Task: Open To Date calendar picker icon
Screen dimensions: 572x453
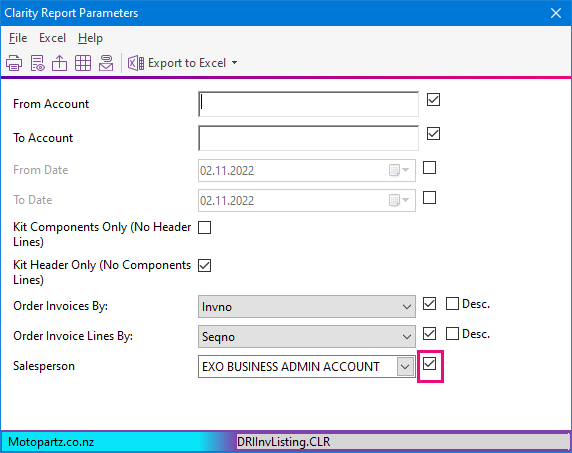Action: point(399,200)
